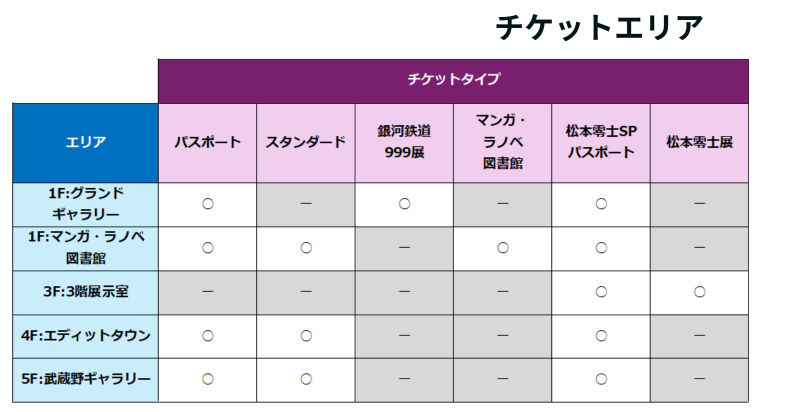Select the 3F:3階展示室 row label
Screen dimensions: 796x412
85,292
